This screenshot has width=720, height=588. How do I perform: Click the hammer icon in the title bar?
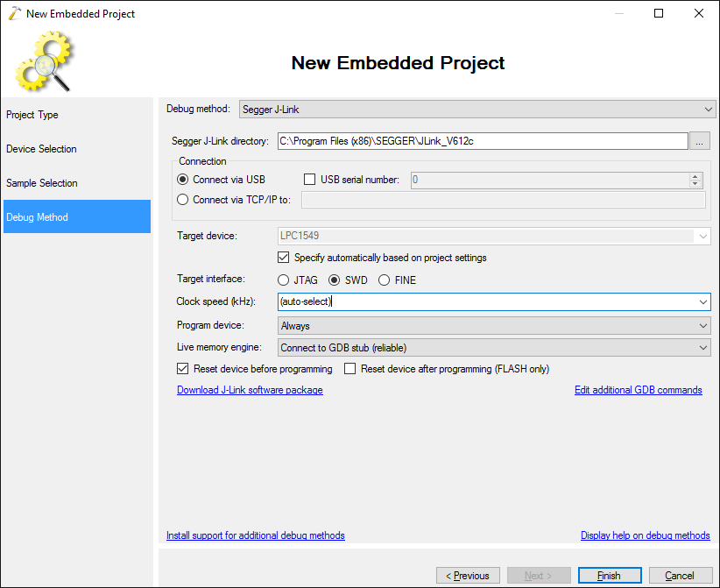tap(15, 13)
